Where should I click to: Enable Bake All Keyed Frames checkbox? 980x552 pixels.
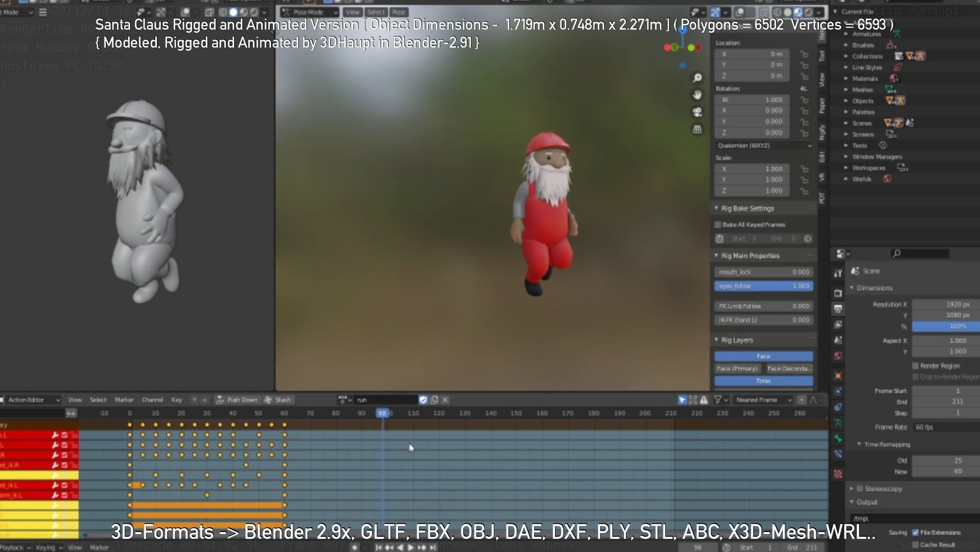coord(718,224)
